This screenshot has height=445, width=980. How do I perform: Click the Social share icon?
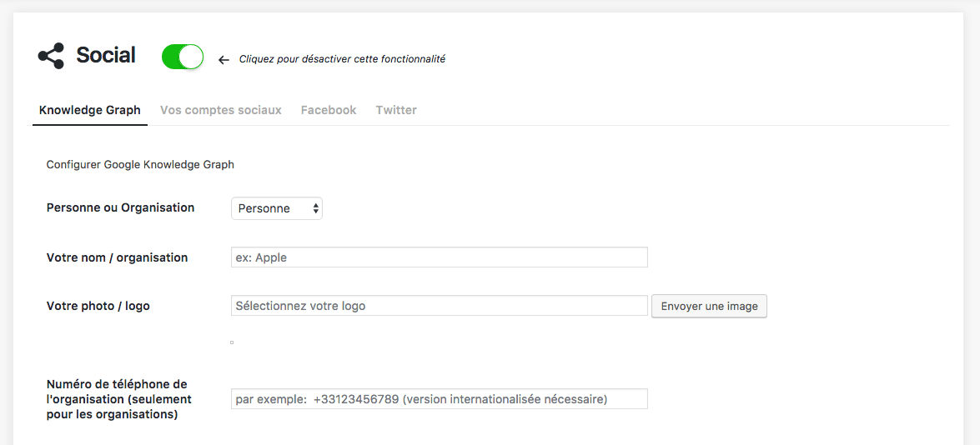(x=51, y=56)
